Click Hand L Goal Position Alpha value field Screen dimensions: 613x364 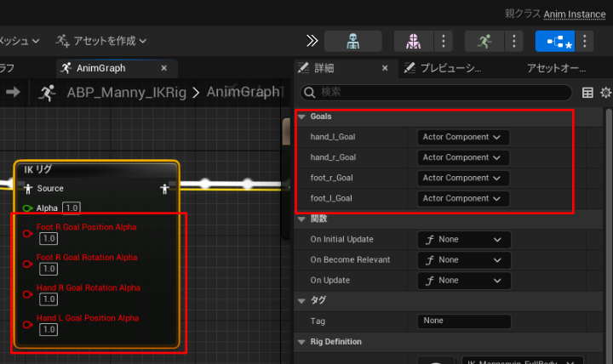tap(49, 330)
